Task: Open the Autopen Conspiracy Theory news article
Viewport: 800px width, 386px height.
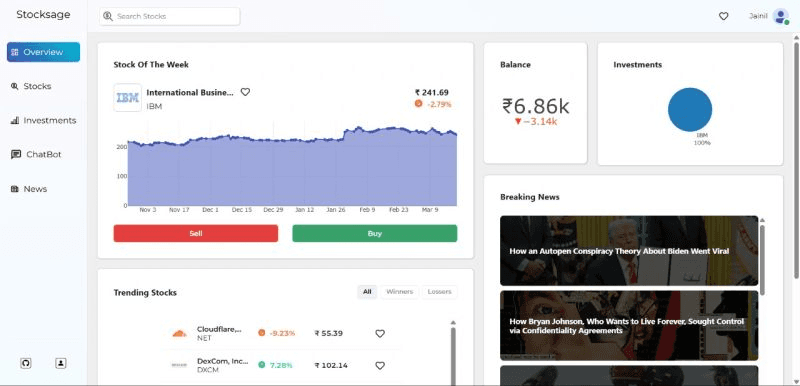Action: 629,251
